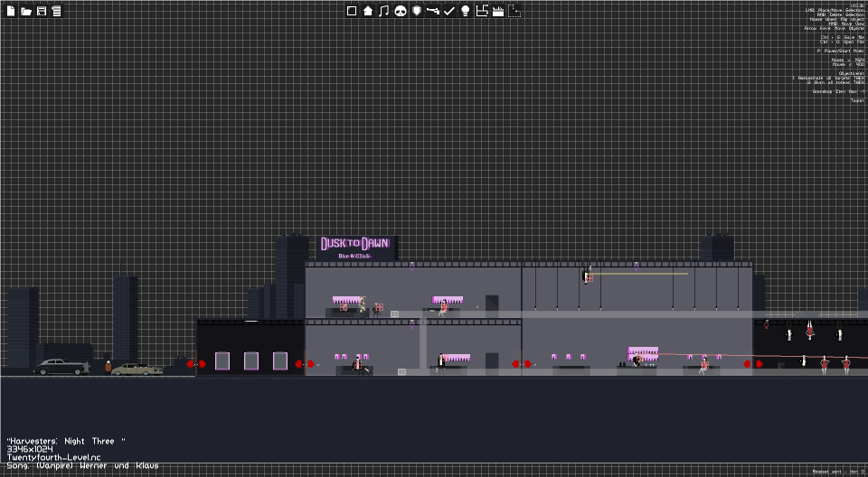
Task: Save the level using the floppy disk icon
Action: click(x=42, y=11)
